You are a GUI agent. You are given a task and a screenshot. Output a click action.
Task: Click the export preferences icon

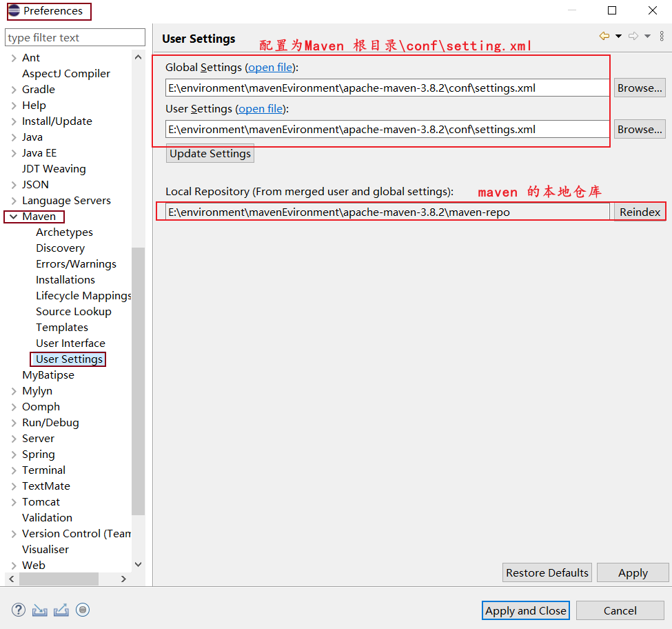(x=61, y=610)
